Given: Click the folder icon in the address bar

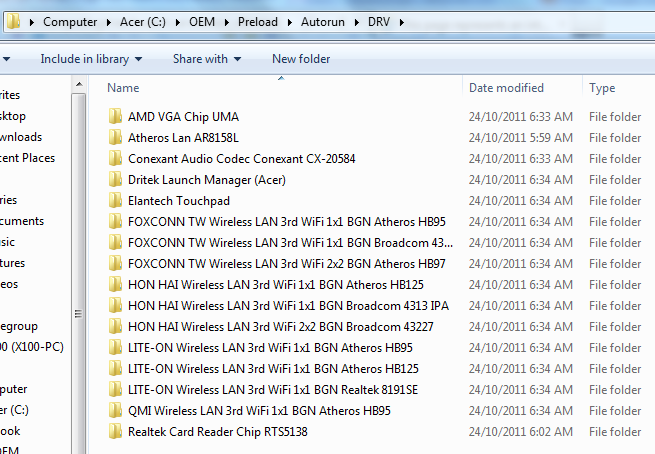Looking at the screenshot, I should [x=13, y=21].
